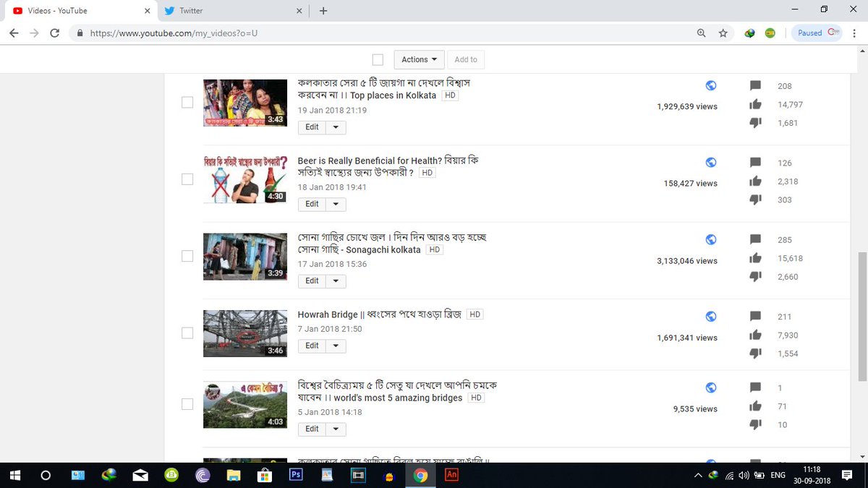Screen dimensions: 868x488
Task: Click Edit button for amazing bridges video
Action: [x=312, y=429]
